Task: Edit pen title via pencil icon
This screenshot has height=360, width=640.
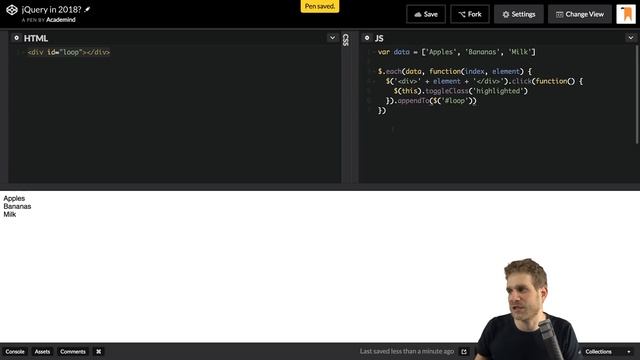Action: pyautogui.click(x=87, y=9)
